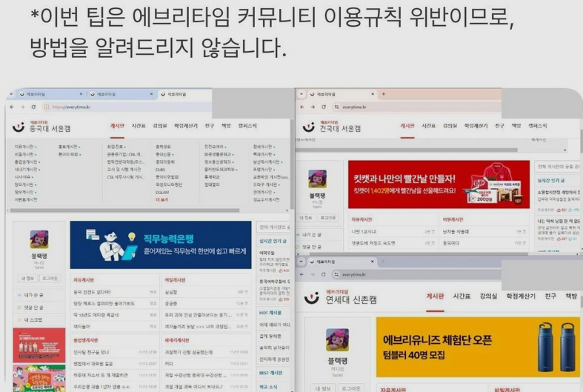The height and width of the screenshot is (392, 583).
Task: Click 로그아웃 button in the 동국대 window
Action: pos(50,278)
